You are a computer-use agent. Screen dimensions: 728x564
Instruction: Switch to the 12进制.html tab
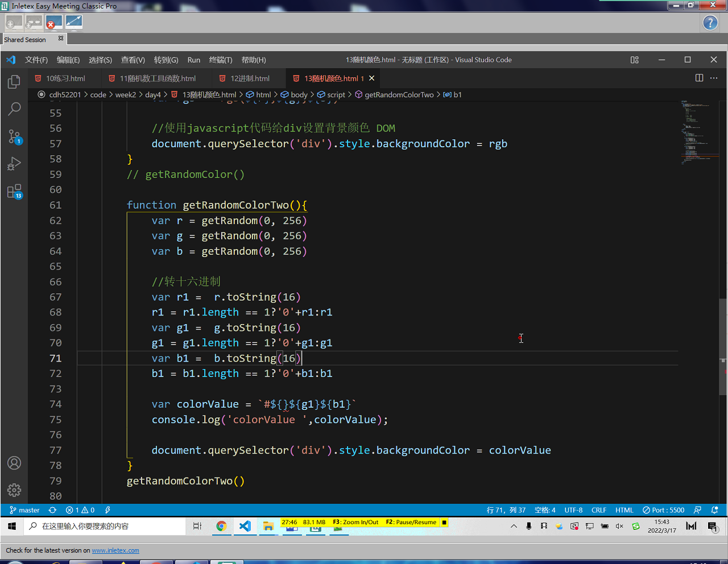point(250,78)
